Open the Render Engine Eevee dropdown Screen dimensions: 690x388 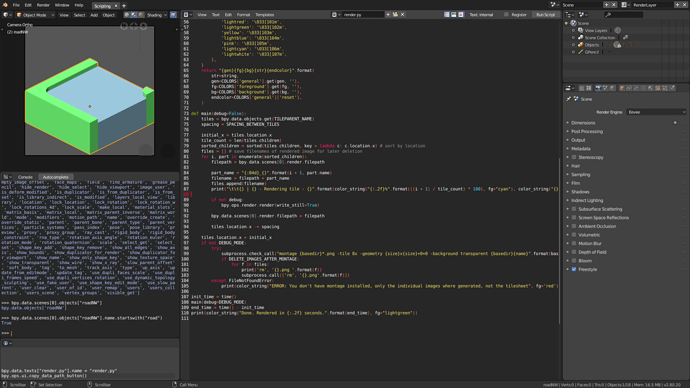pos(656,112)
